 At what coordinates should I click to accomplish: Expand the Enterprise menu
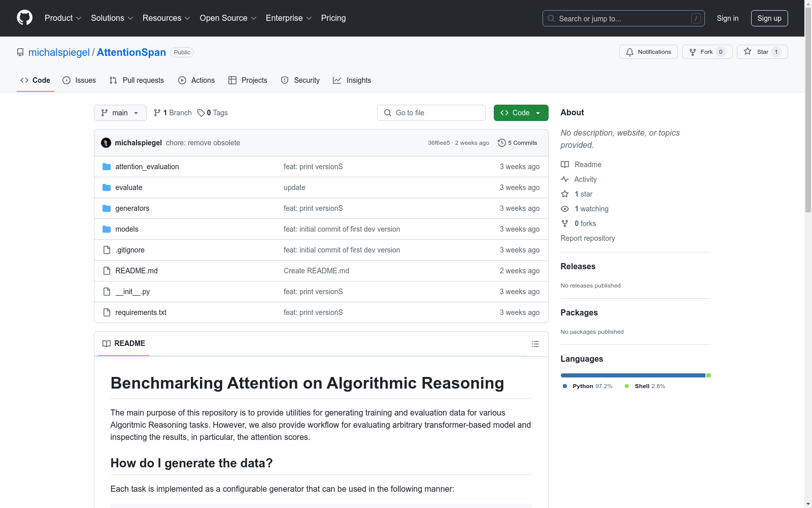pyautogui.click(x=289, y=18)
